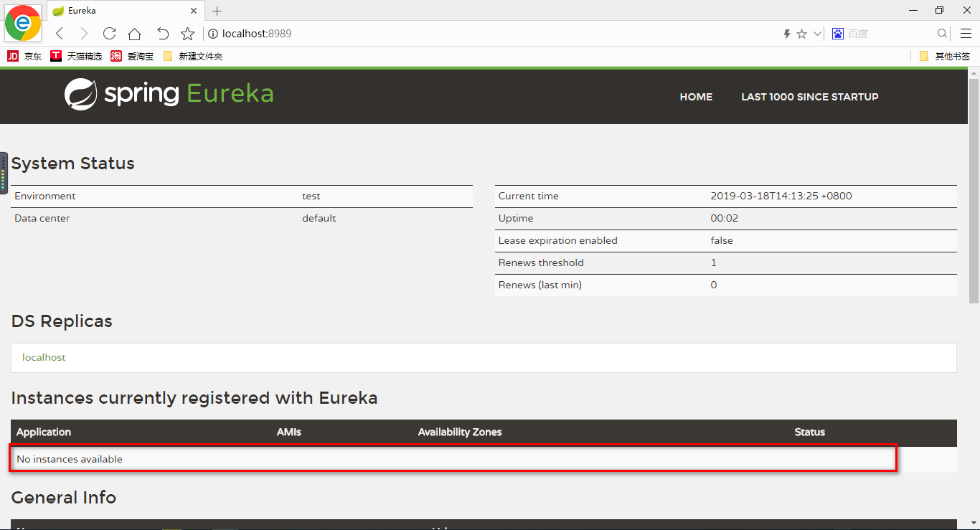Image resolution: width=980 pixels, height=530 pixels.
Task: Open the 爱淘宝 bookmark
Action: coord(132,56)
